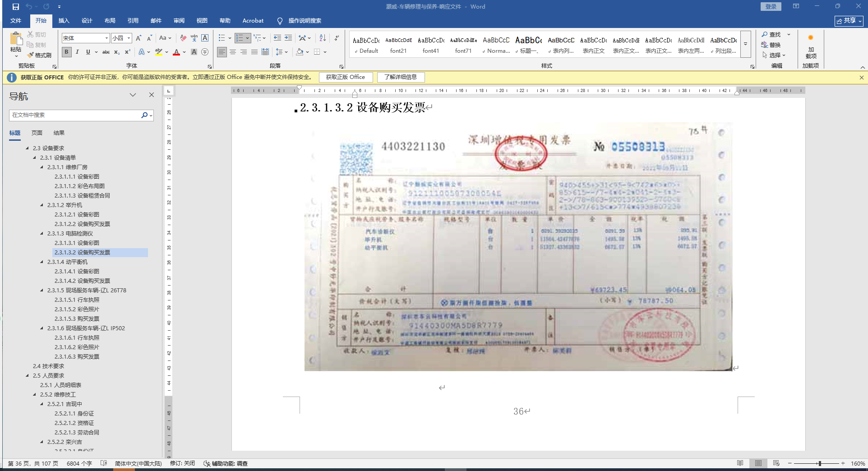The image size is (868, 471).
Task: Justify the paragraph text
Action: [x=254, y=52]
